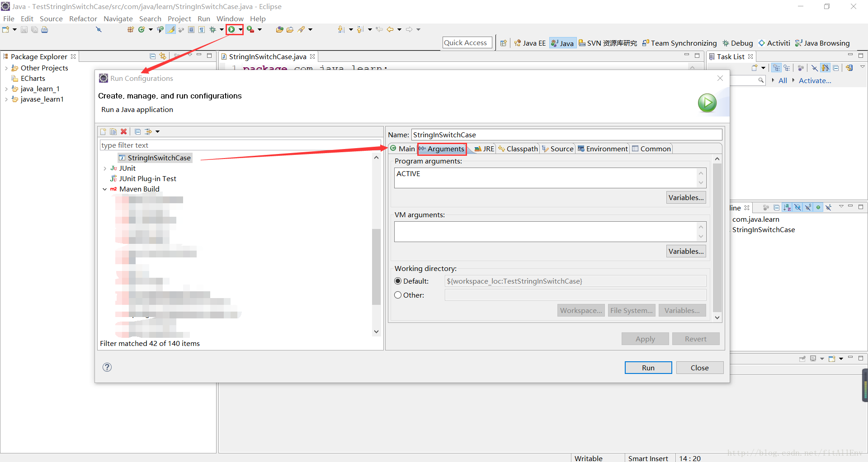Switch to the Environment tab
868x462 pixels.
pos(603,149)
